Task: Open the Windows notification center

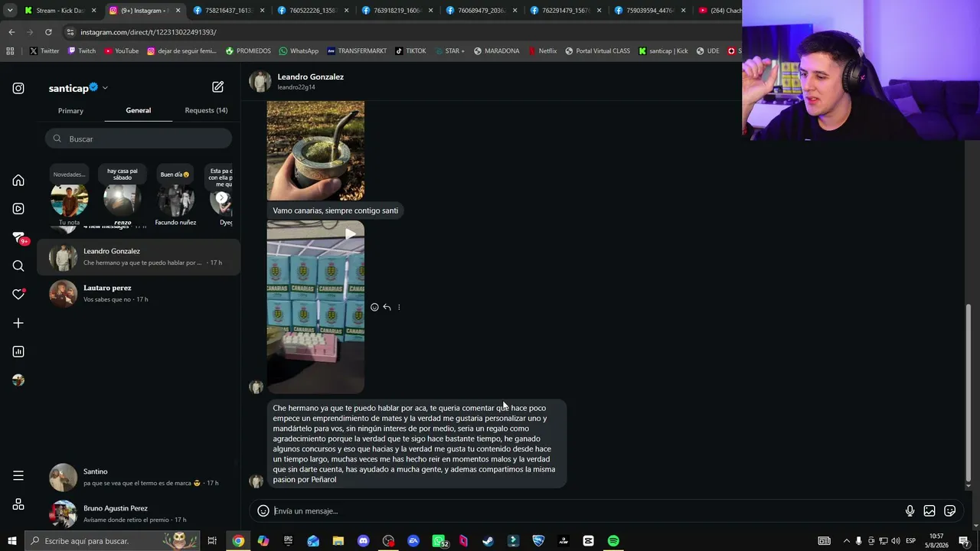Action: tap(964, 541)
